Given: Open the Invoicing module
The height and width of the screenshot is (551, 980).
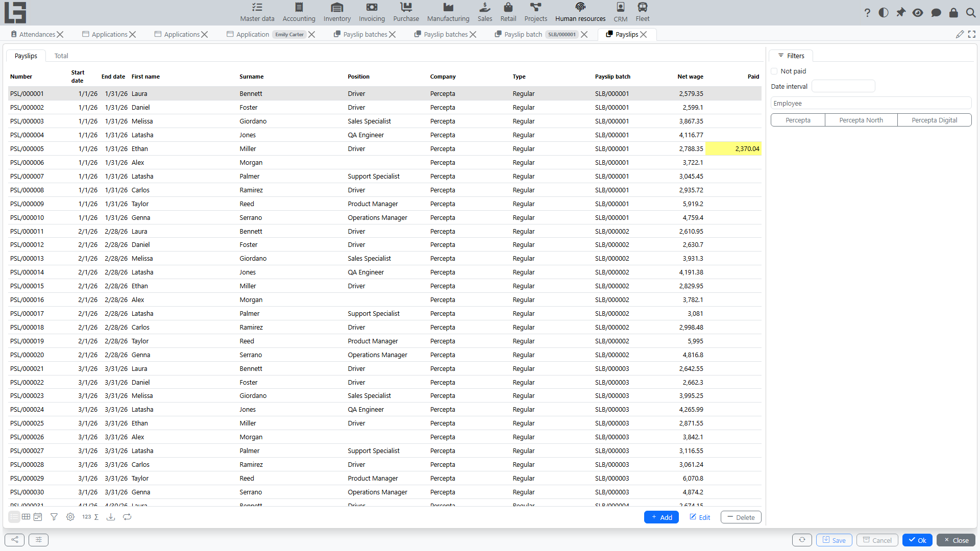Looking at the screenshot, I should (x=372, y=12).
